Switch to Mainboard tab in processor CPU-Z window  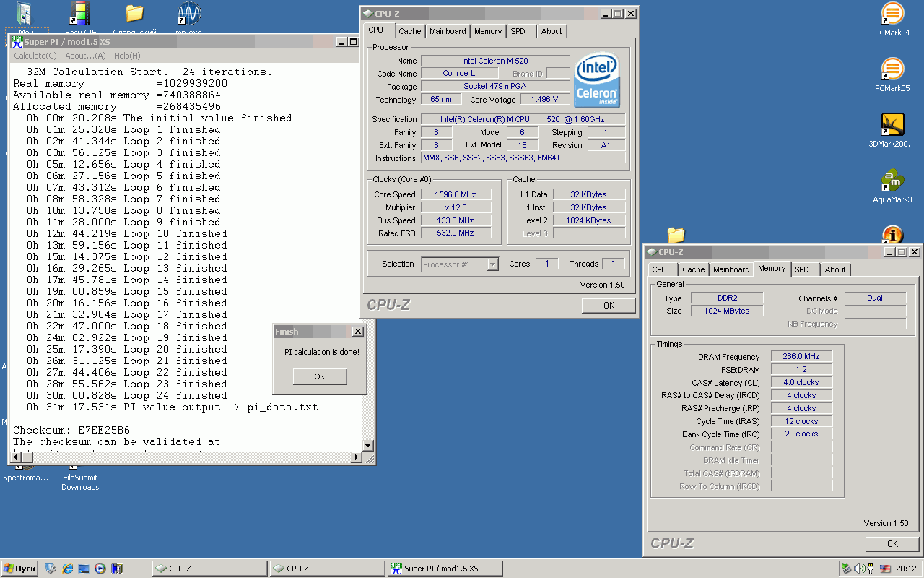(448, 31)
